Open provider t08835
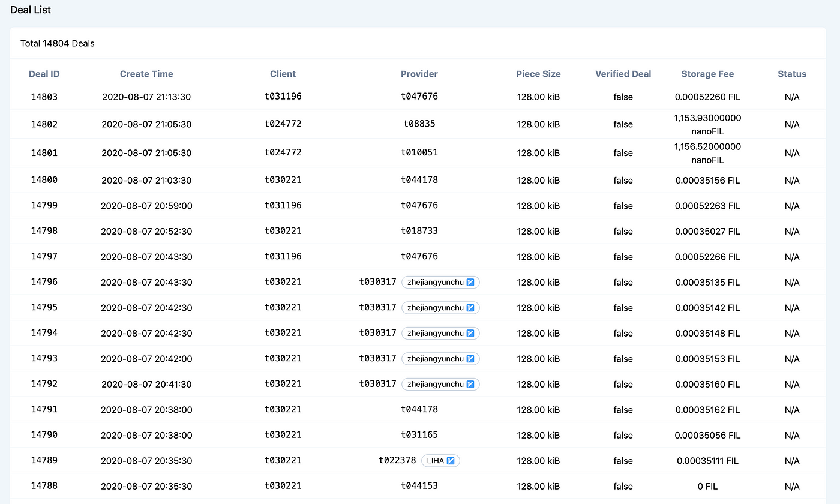840x504 pixels. [x=419, y=124]
